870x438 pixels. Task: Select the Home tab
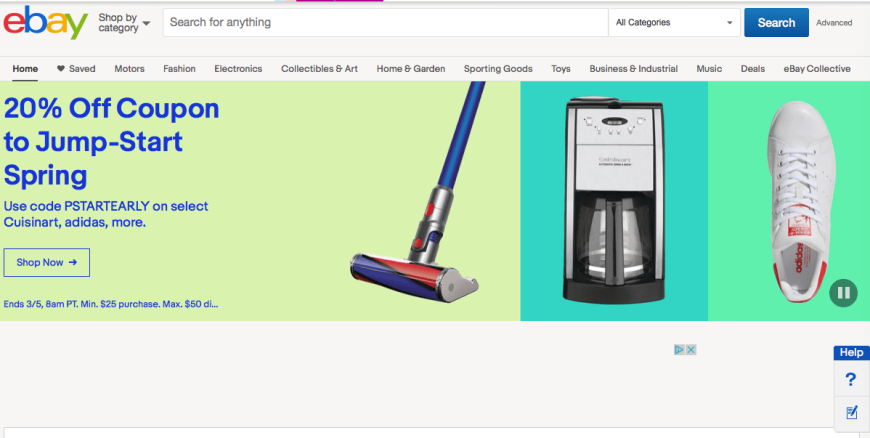pos(25,69)
